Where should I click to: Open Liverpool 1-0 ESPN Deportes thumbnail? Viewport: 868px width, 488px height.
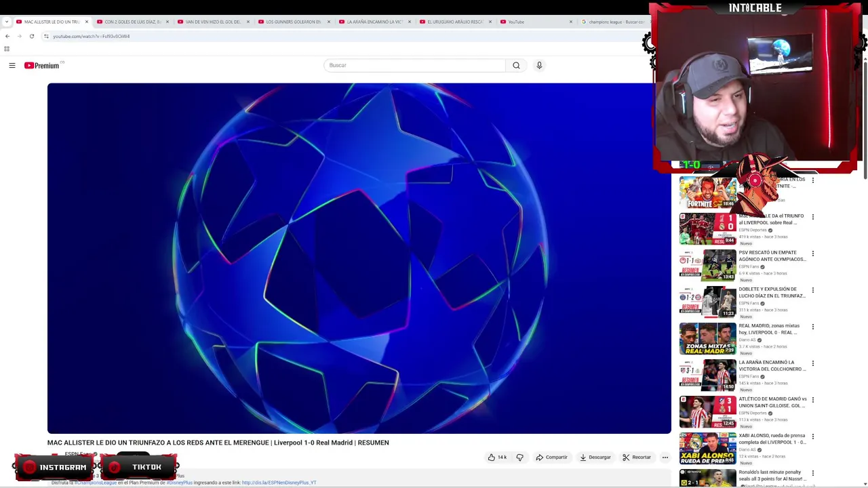[707, 229]
